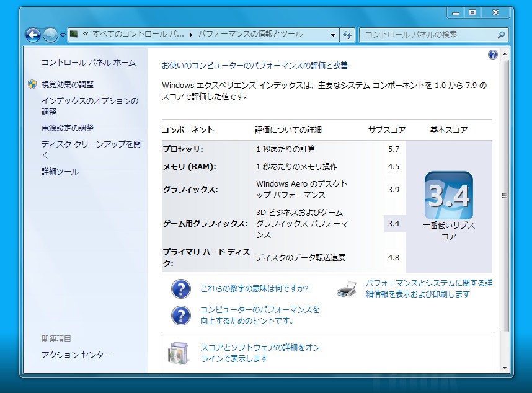532x393 pixels.
Task: Click プロセッサ: subscore 5.7
Action: (394, 149)
